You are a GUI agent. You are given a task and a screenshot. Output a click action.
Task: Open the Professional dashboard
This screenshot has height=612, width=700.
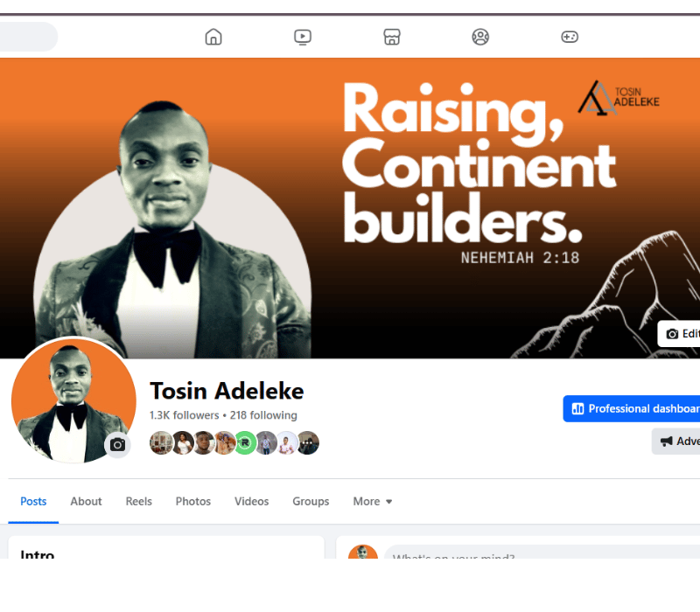click(631, 408)
